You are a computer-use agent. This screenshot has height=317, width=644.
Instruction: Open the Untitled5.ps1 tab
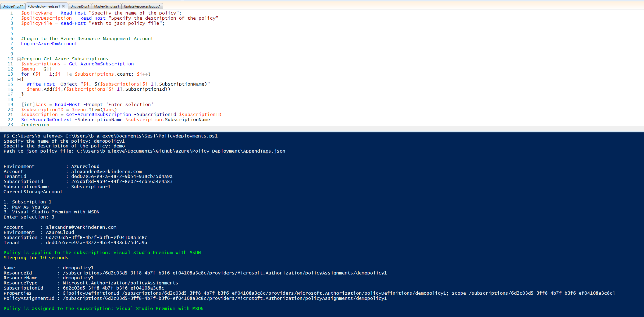[x=80, y=6]
